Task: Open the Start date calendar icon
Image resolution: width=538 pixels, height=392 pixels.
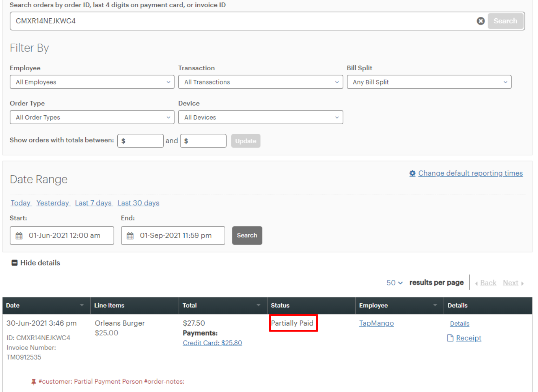Action: [x=19, y=235]
